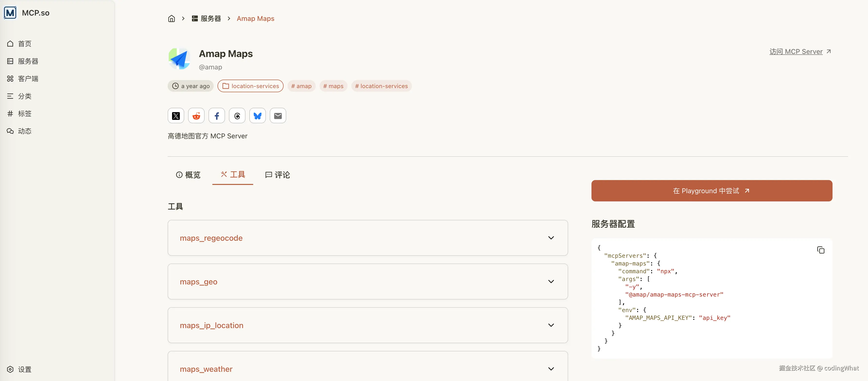Click the home icon in breadcrumb
The height and width of the screenshot is (381, 868).
pos(172,18)
